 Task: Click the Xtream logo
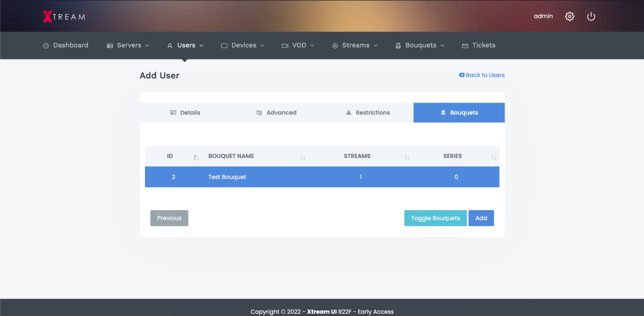tap(65, 16)
